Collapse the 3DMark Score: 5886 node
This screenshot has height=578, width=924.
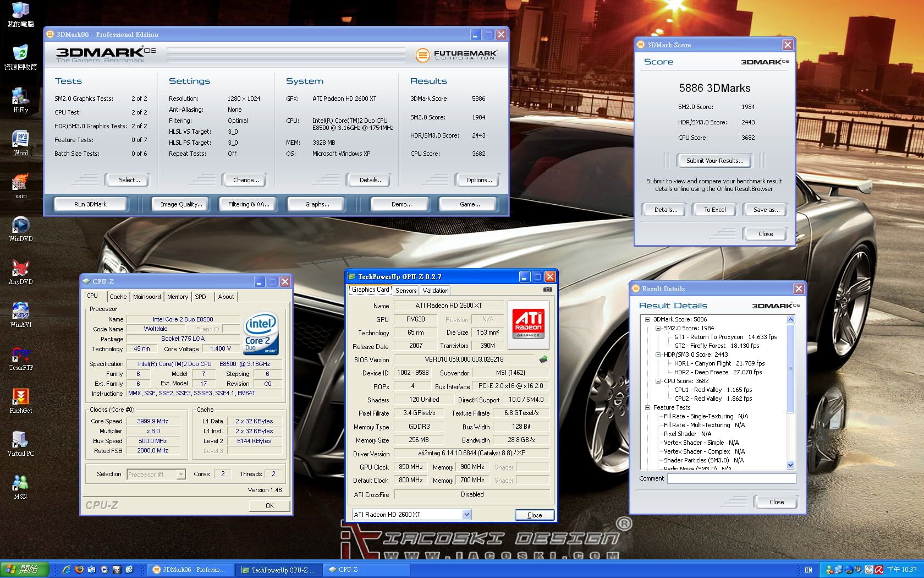pyautogui.click(x=647, y=319)
